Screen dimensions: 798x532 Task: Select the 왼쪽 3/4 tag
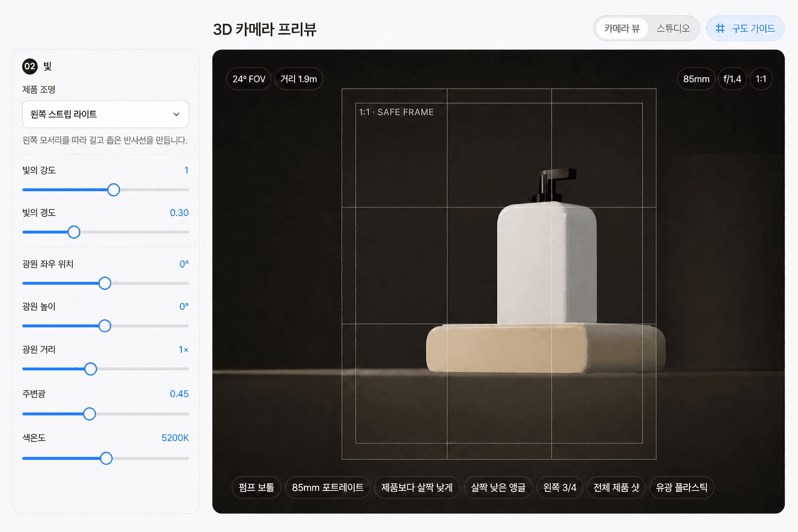(x=560, y=487)
